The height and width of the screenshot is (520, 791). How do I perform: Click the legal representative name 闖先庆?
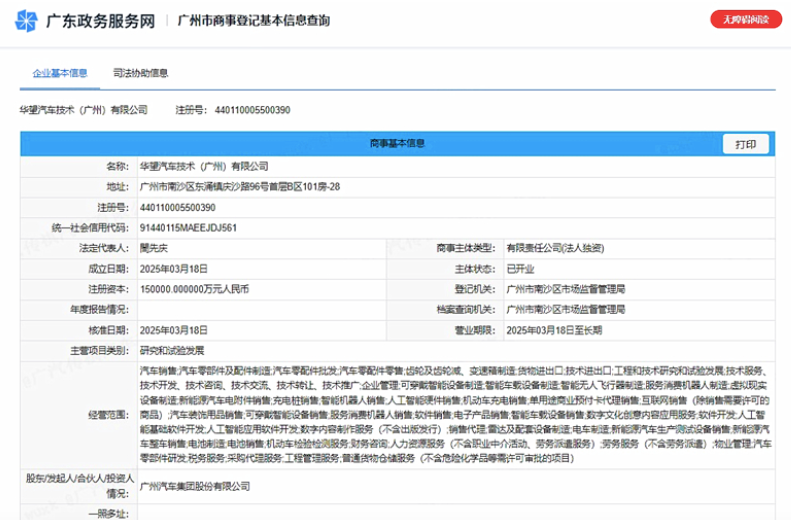coord(153,248)
